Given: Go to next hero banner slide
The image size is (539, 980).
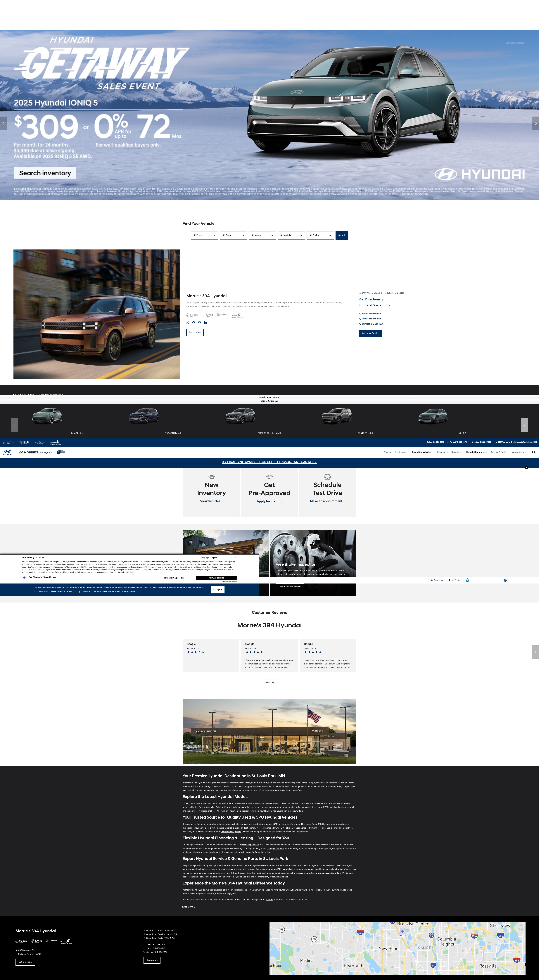Looking at the screenshot, I should [536, 123].
